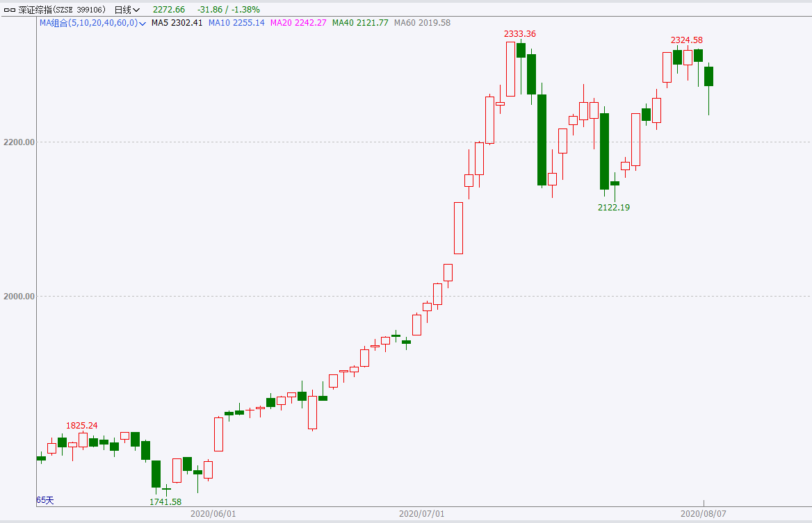Click the tall red candle under 2333.36
Viewport: 812px width, 523px height.
(510, 69)
